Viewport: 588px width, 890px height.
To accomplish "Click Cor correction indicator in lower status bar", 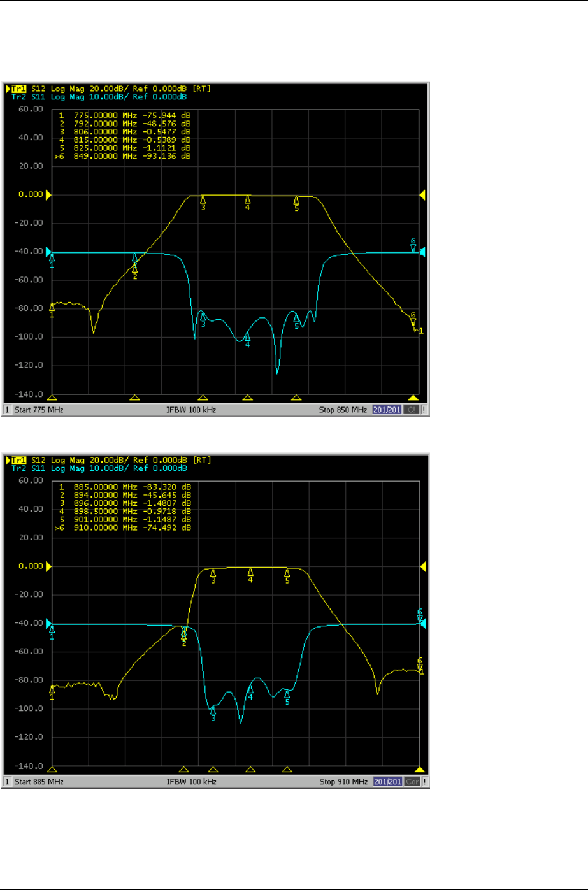I will coord(412,781).
